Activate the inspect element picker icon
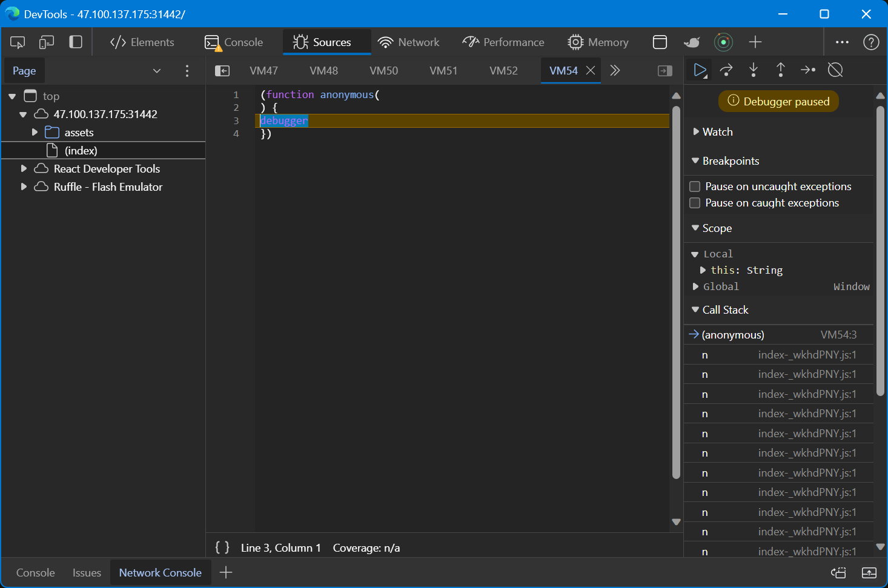The image size is (888, 588). pos(18,42)
